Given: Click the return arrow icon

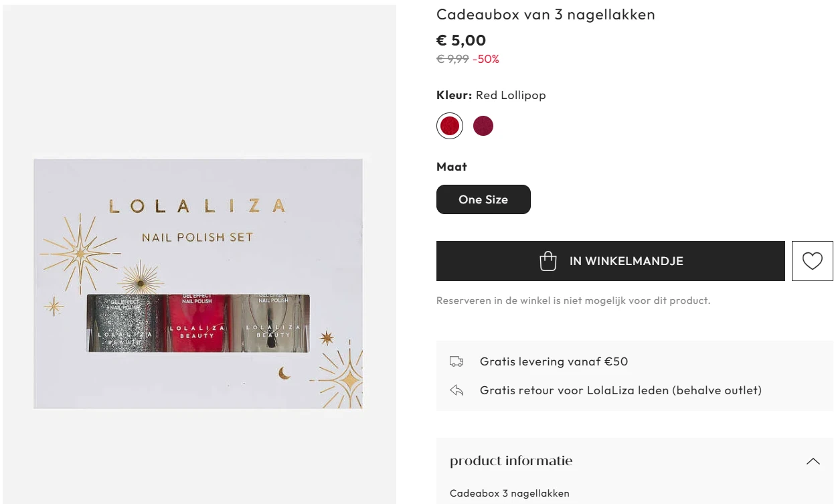Looking at the screenshot, I should tap(456, 390).
